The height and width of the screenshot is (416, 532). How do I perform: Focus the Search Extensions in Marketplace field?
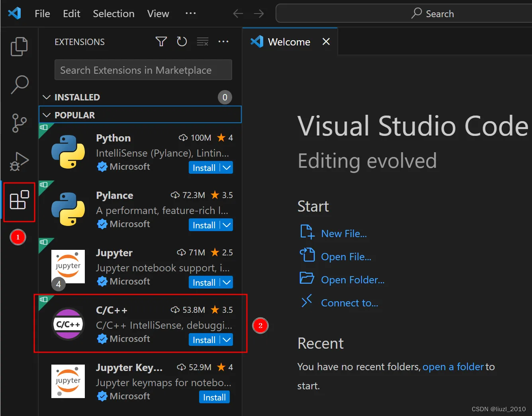coord(143,70)
